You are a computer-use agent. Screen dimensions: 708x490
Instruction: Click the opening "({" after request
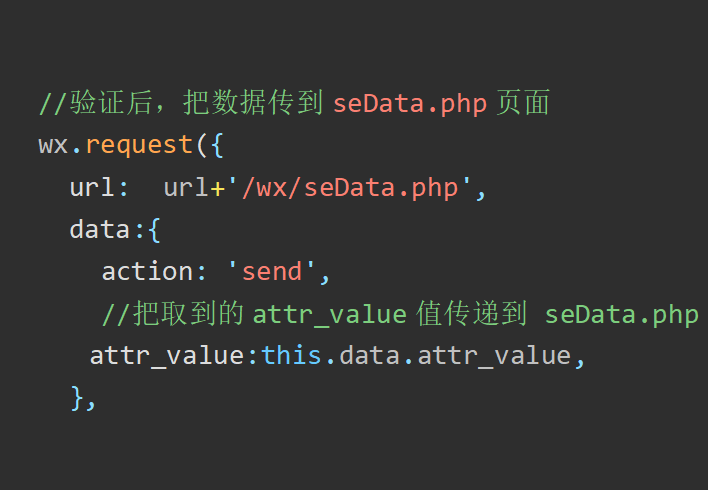[209, 145]
